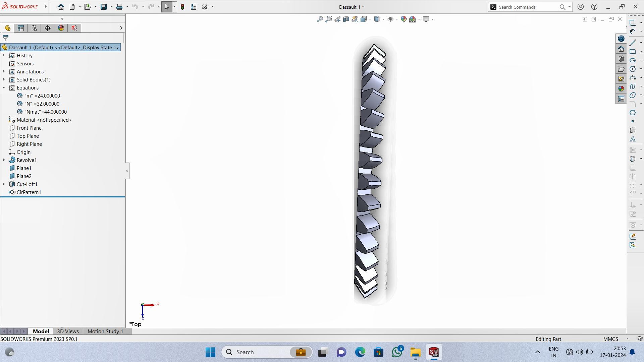Click the Measure tool icon
The width and height of the screenshot is (644, 362).
pos(633,246)
